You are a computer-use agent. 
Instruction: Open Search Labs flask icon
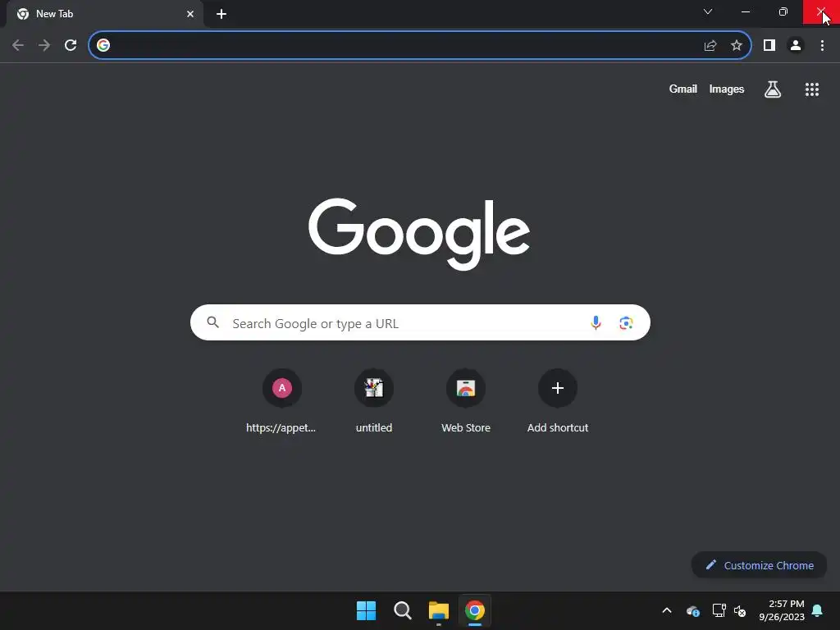(x=773, y=89)
